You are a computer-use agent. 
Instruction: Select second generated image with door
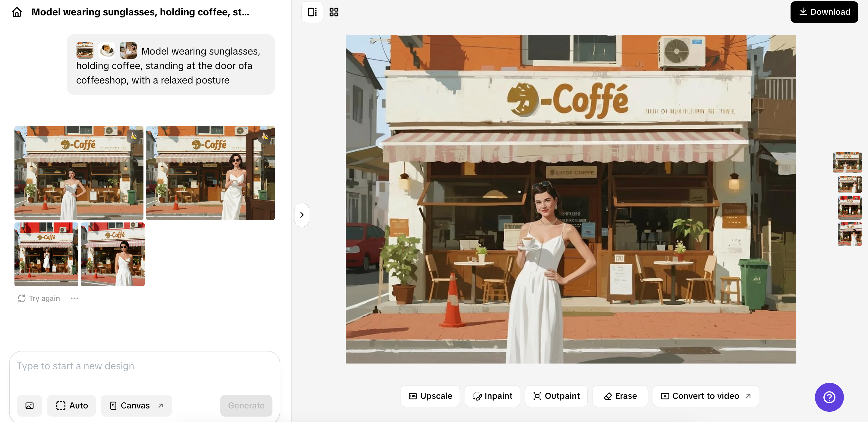(210, 173)
